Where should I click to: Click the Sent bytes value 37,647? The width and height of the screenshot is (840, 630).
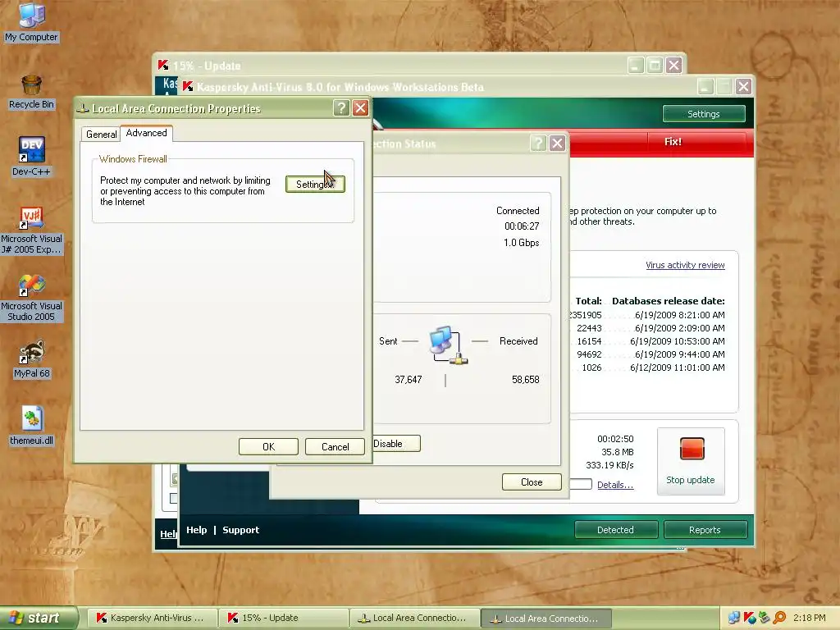point(409,379)
